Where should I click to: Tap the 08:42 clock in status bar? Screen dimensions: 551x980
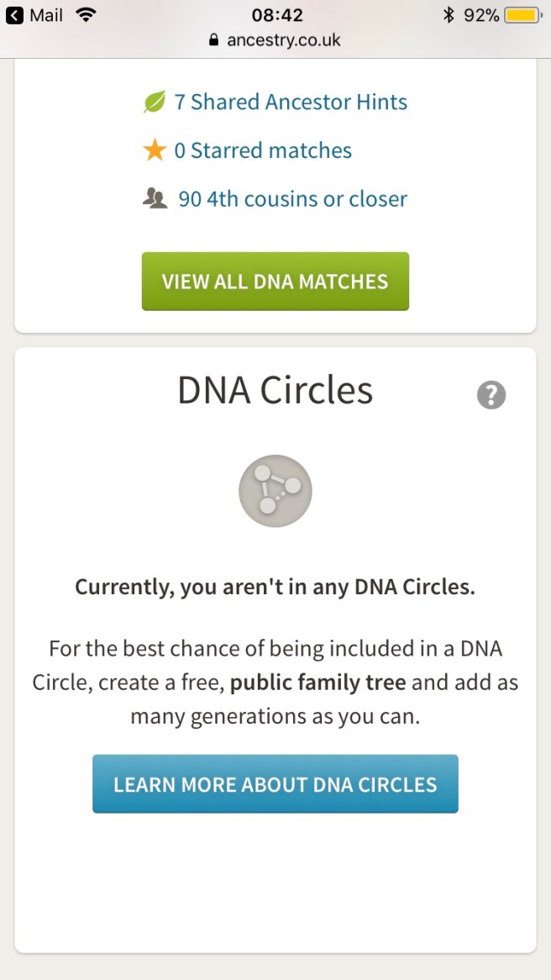(x=277, y=15)
